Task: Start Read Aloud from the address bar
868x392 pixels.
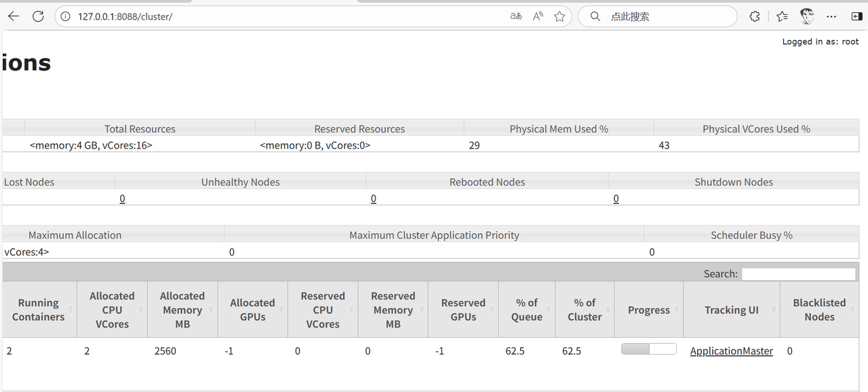Action: [537, 16]
